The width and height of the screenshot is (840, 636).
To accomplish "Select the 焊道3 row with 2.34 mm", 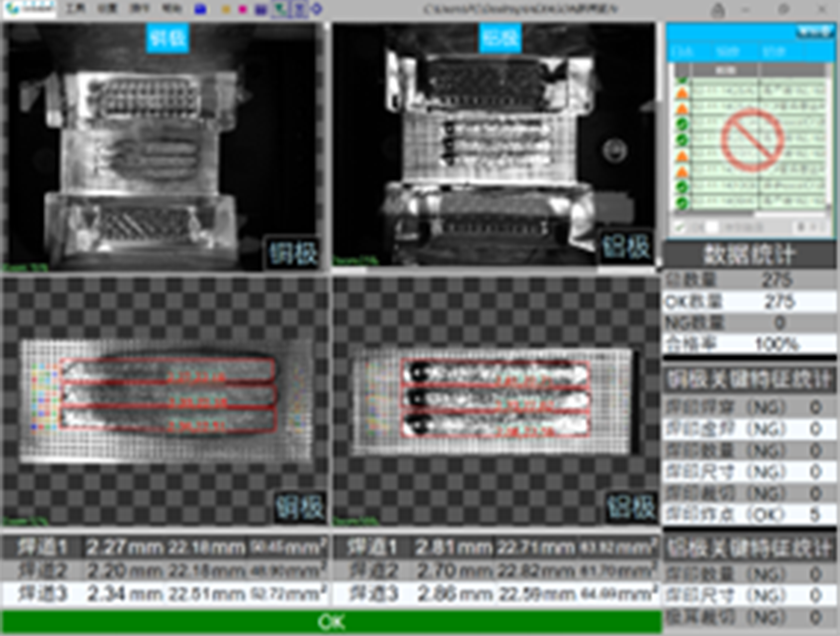I will click(165, 594).
